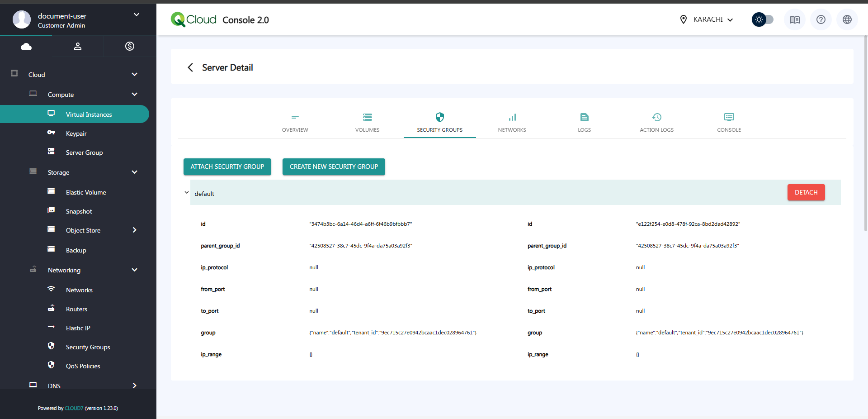Open the Action Logs tab
Viewport: 868px width, 419px height.
656,123
